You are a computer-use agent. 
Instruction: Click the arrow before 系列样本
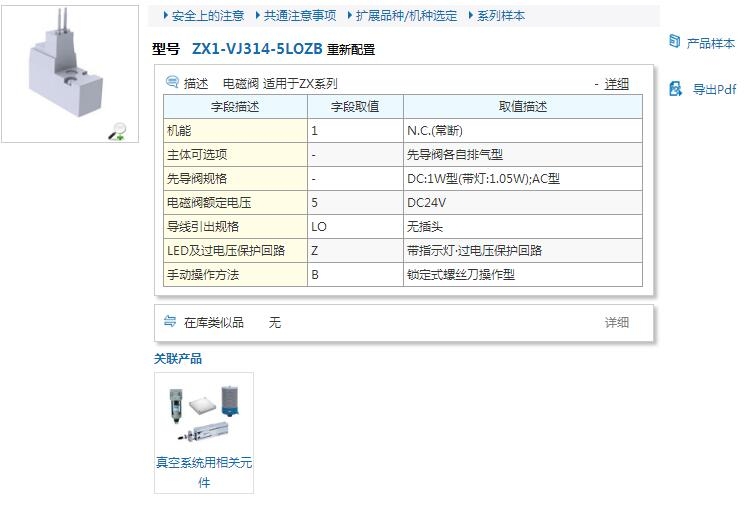pos(471,16)
